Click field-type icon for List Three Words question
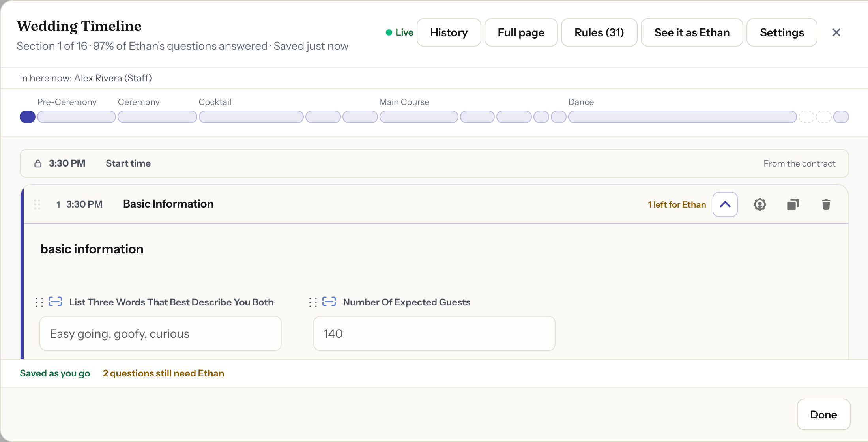 tap(55, 302)
